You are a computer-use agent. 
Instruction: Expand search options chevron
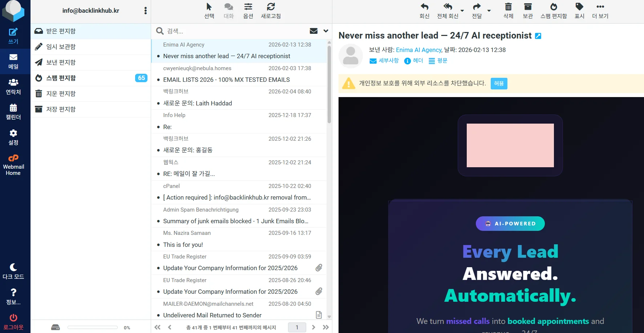pyautogui.click(x=326, y=31)
